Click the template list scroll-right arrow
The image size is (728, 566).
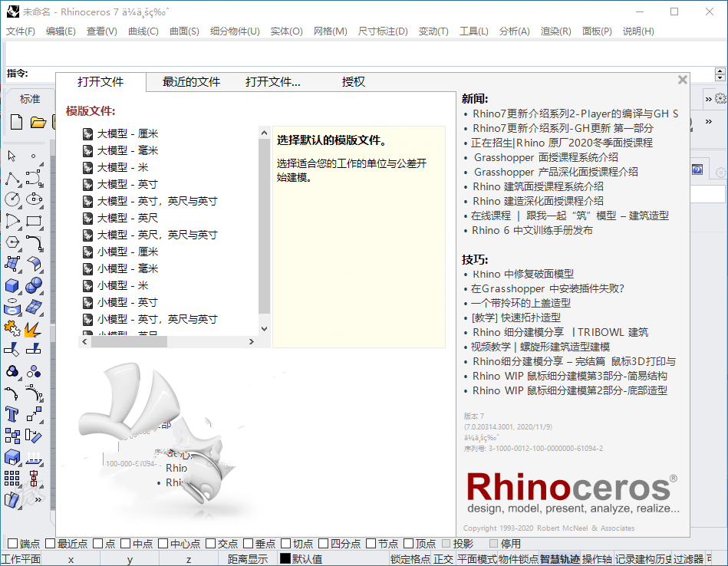point(251,342)
